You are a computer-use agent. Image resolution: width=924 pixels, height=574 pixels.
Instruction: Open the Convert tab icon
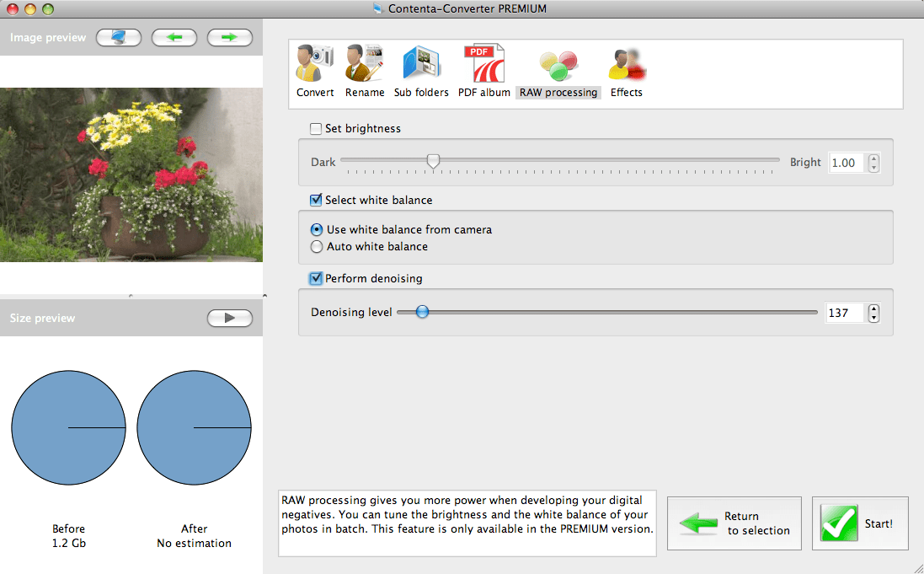pyautogui.click(x=315, y=63)
